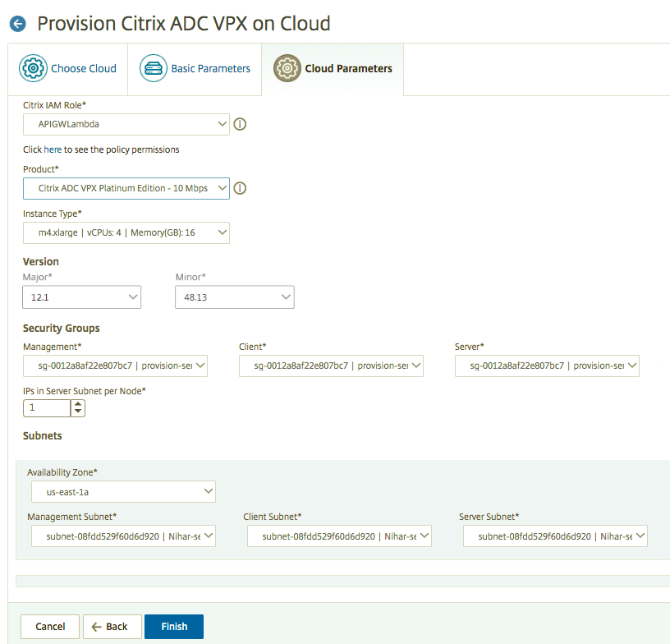Click IPs in Server Subnet per Node field
This screenshot has width=670, height=644.
47,408
